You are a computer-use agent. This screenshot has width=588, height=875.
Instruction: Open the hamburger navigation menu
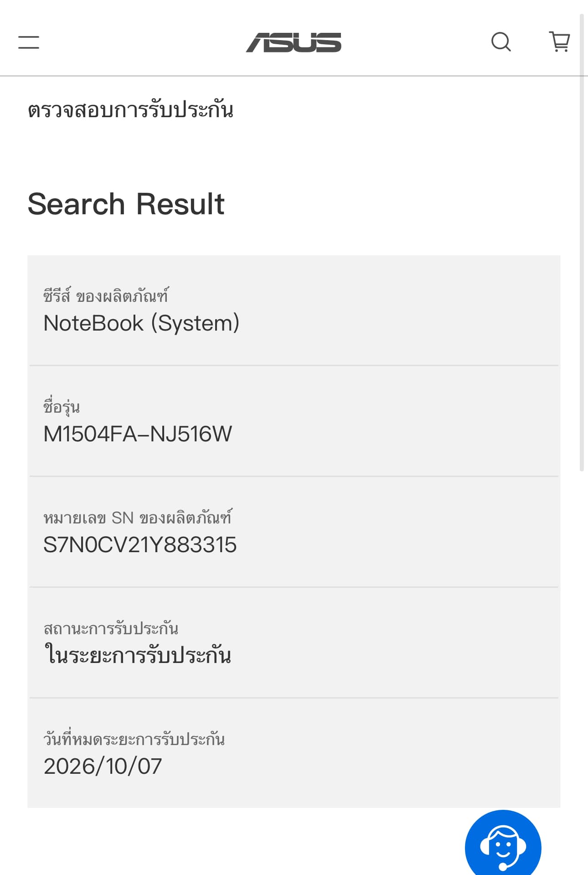pyautogui.click(x=28, y=42)
